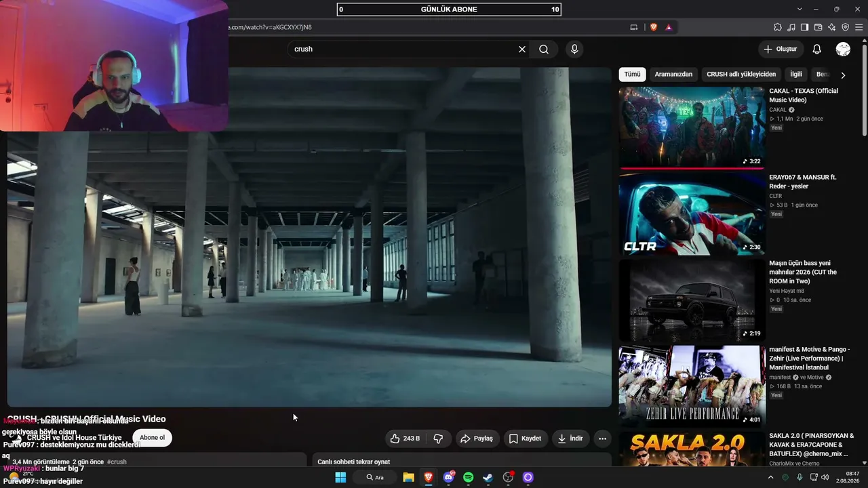Viewport: 868px width, 488px height.
Task: Open Steam from the taskbar
Action: tap(488, 477)
